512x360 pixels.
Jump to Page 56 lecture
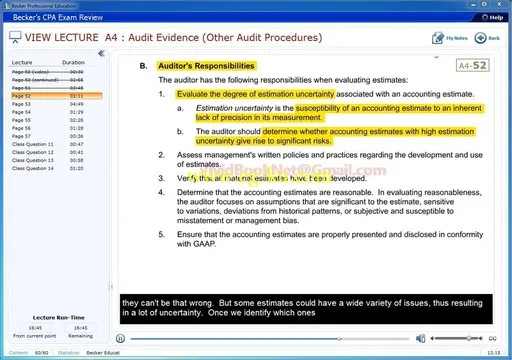click(x=48, y=128)
